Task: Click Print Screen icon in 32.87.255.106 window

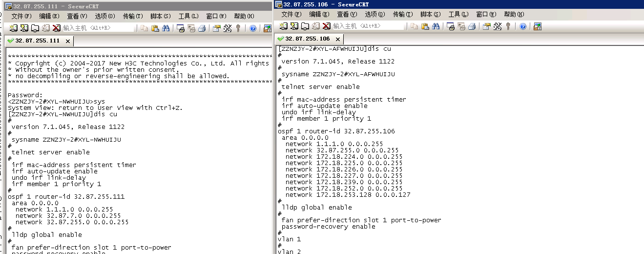Action: (x=451, y=26)
